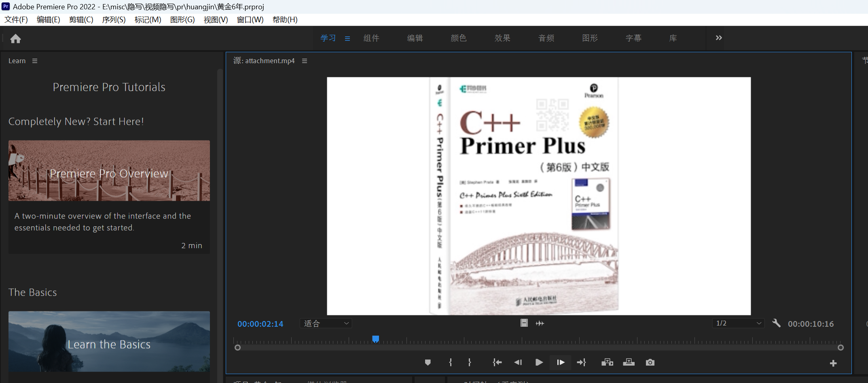Mark In point in source monitor
The image size is (868, 383).
click(x=450, y=362)
